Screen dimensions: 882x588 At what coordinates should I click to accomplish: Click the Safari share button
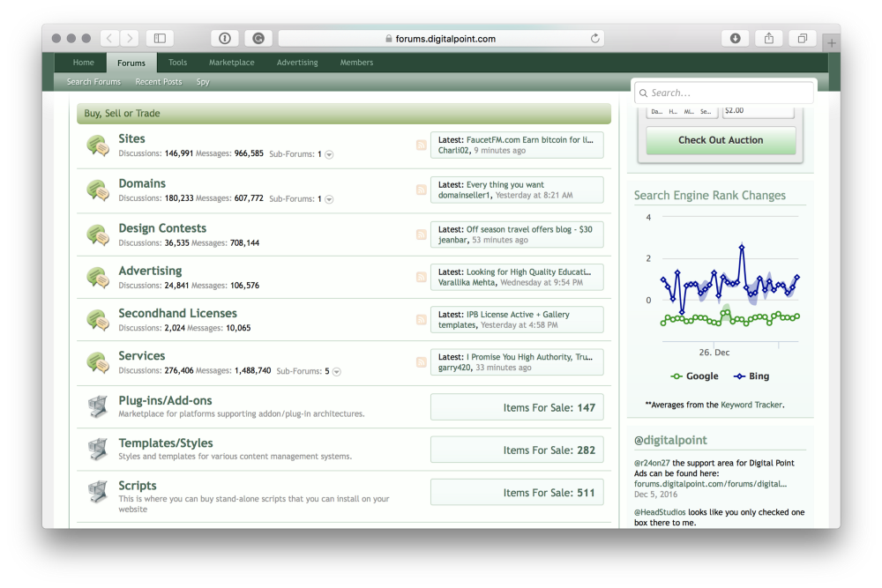[x=769, y=38]
